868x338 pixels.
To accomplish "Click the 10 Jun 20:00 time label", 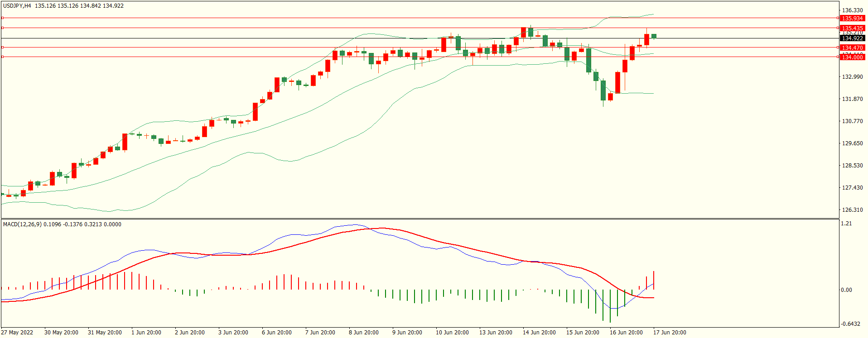I will [x=452, y=333].
